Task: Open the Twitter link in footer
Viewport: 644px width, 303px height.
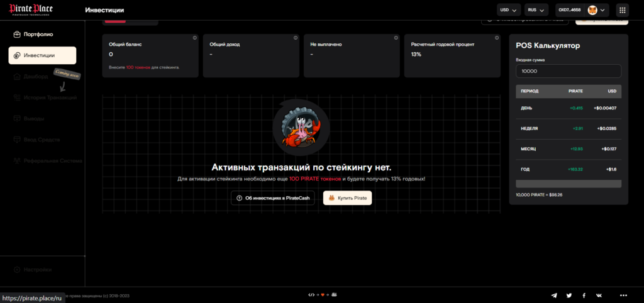Action: (x=569, y=295)
